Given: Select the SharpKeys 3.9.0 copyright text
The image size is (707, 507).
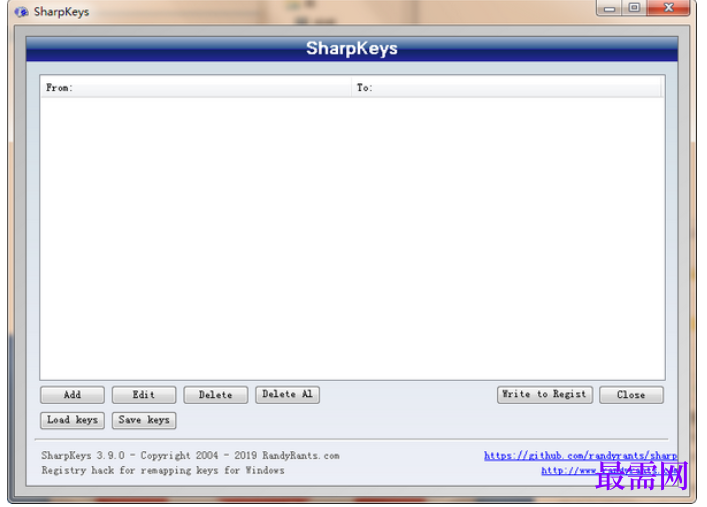Looking at the screenshot, I should point(190,456).
